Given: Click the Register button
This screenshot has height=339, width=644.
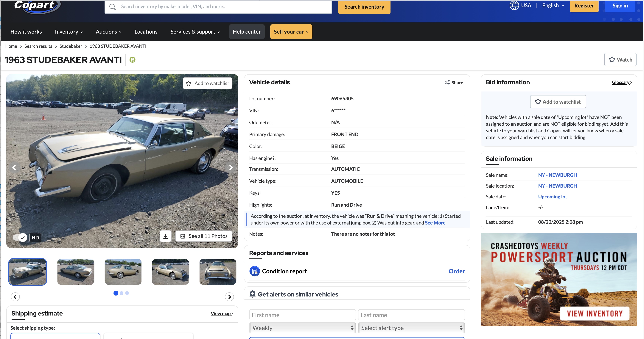Looking at the screenshot, I should [584, 6].
